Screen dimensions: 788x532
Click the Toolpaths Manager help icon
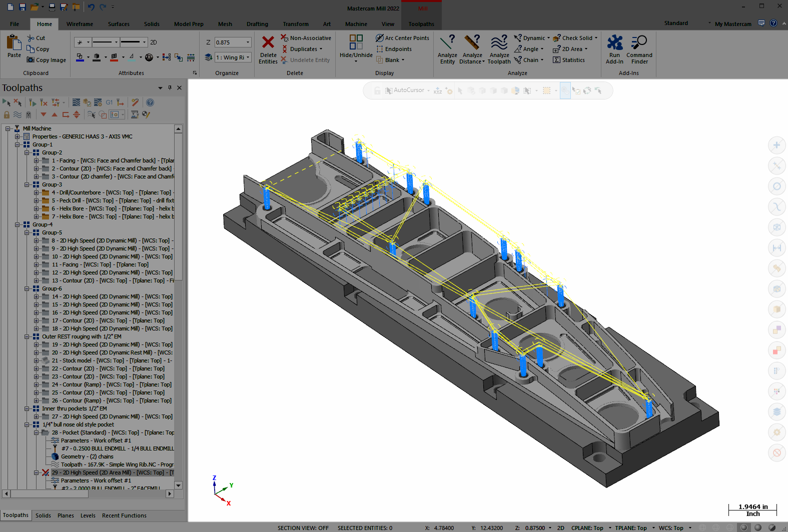coord(150,102)
